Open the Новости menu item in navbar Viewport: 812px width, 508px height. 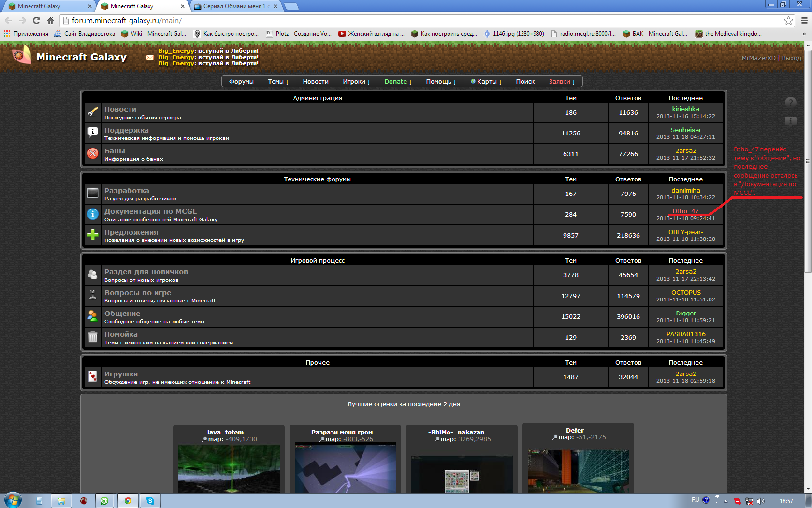316,82
